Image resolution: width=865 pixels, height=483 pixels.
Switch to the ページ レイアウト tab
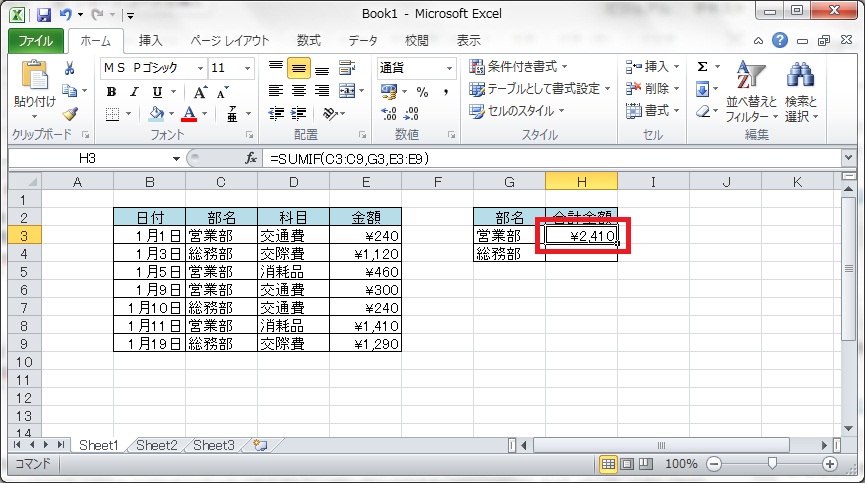point(229,41)
